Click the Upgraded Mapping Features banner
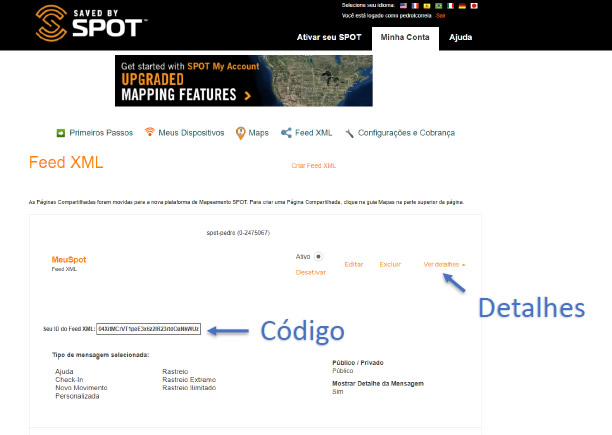 pyautogui.click(x=244, y=81)
